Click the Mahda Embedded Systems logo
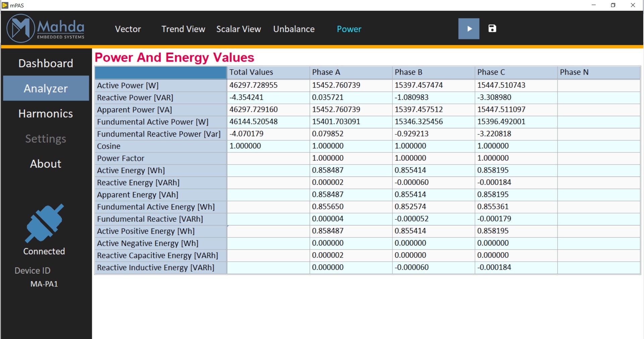 46,28
